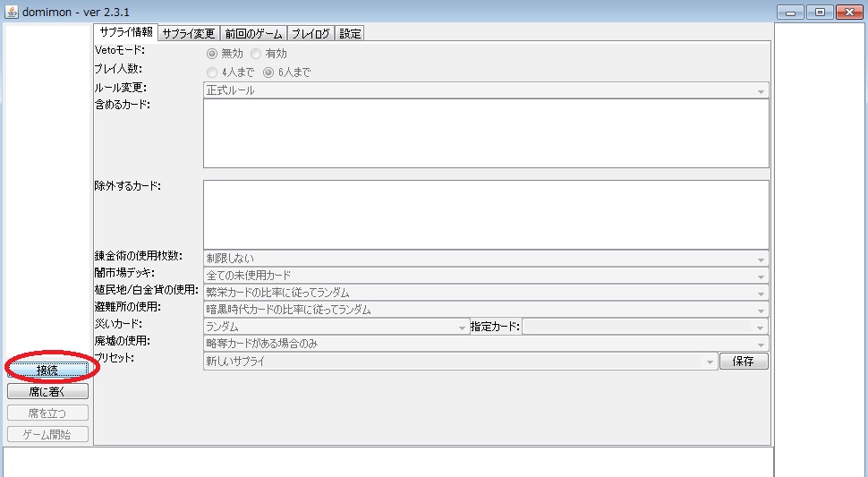Image resolution: width=868 pixels, height=477 pixels.
Task: Open the 設定 tab
Action: pos(350,34)
